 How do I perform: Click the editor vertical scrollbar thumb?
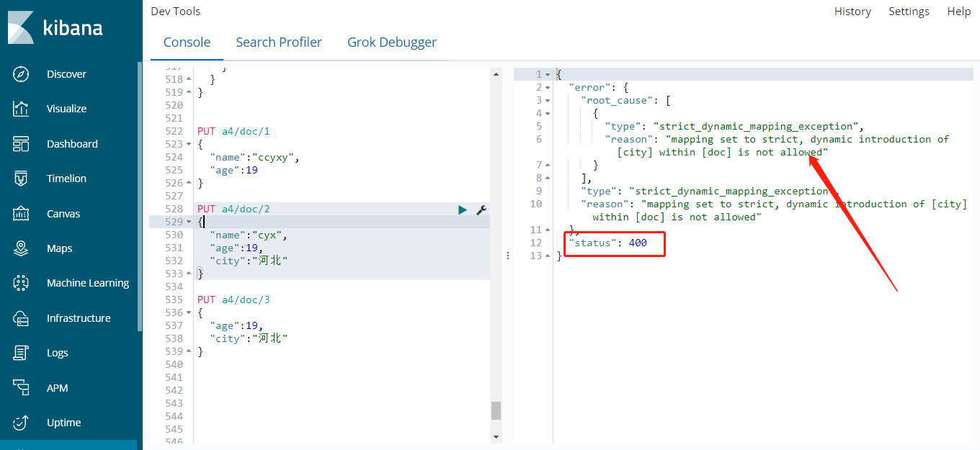tap(496, 410)
